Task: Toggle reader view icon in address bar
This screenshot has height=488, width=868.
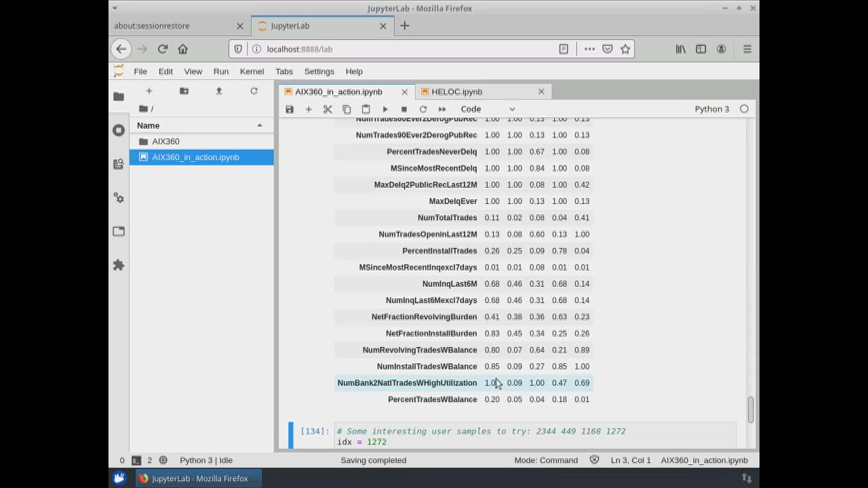Action: coord(564,49)
